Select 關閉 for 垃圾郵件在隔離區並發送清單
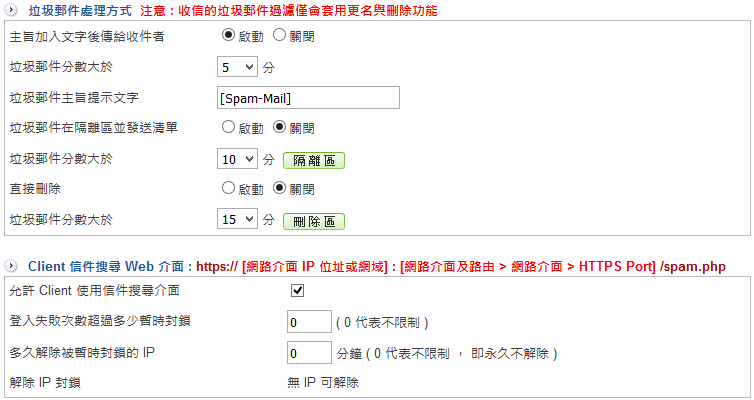 (x=279, y=127)
